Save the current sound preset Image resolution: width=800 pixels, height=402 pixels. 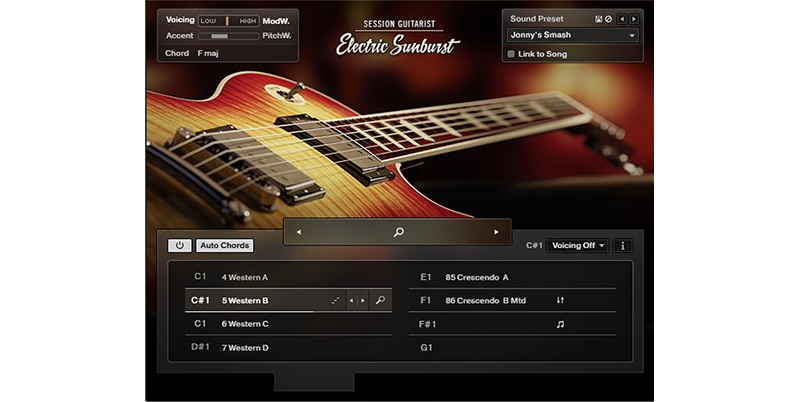pyautogui.click(x=598, y=19)
